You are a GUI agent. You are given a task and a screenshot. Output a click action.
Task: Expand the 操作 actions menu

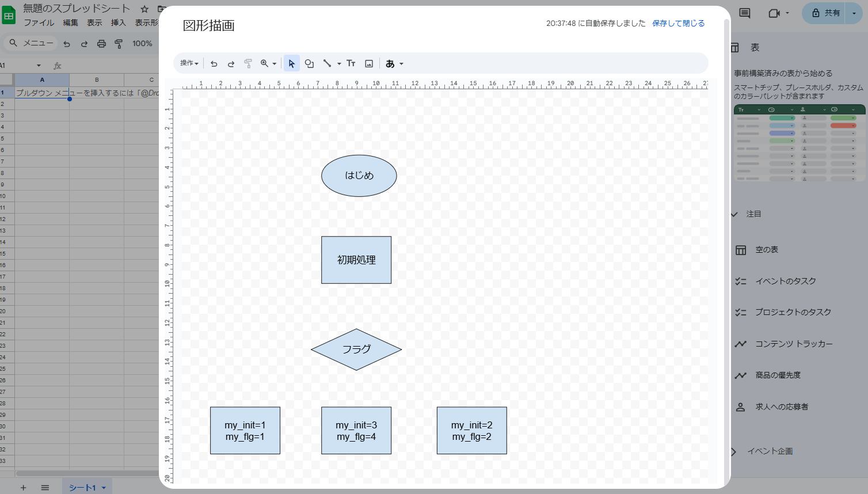coord(189,63)
